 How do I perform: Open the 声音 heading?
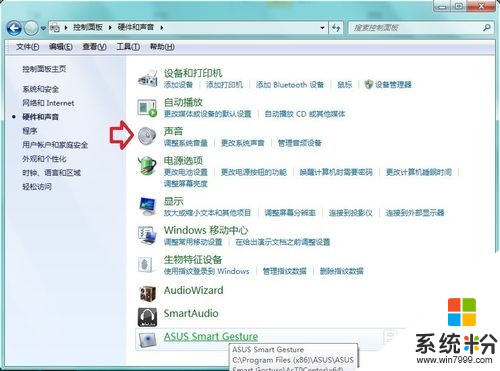(x=173, y=131)
